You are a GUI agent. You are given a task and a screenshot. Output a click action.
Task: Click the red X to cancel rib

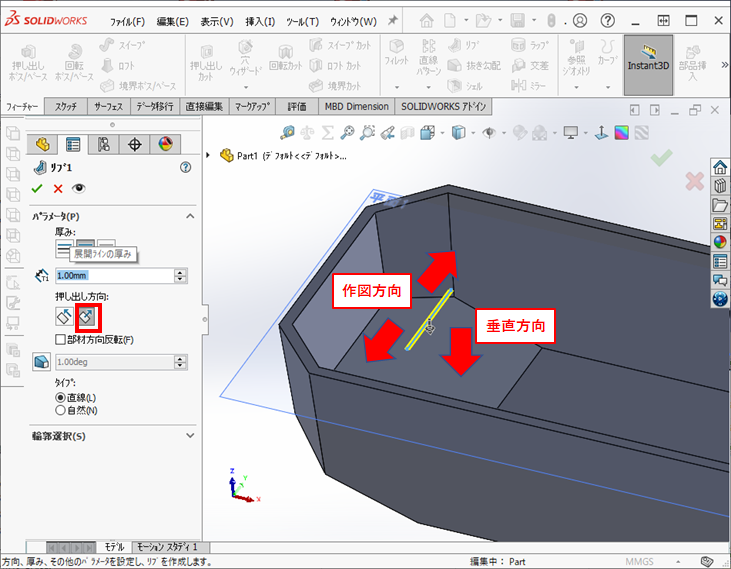[58, 188]
